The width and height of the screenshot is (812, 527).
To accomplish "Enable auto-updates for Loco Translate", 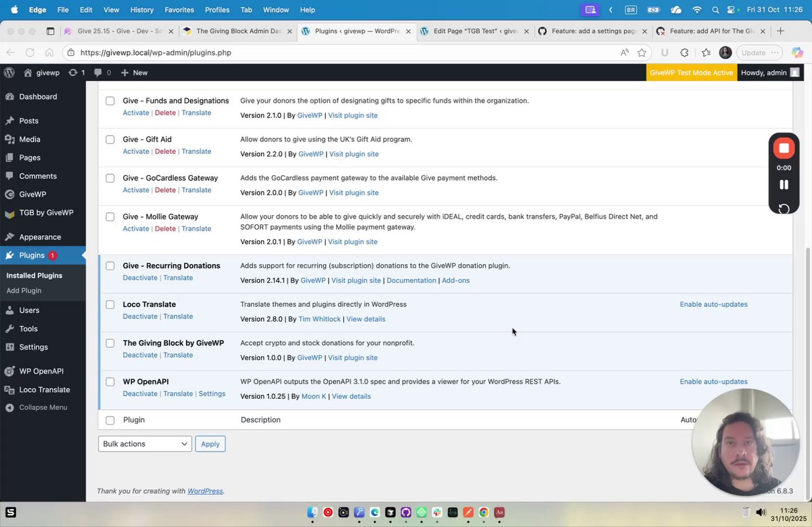I will (714, 304).
